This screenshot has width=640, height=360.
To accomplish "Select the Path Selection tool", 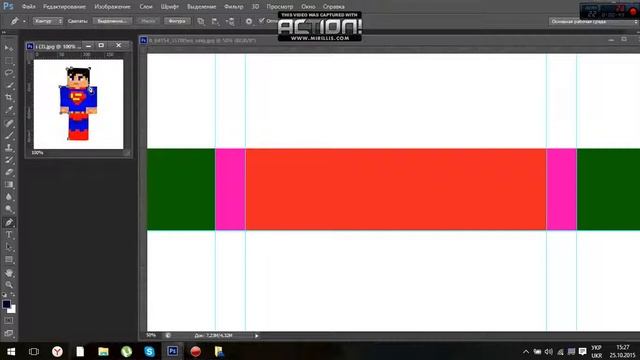I will pos(9,247).
